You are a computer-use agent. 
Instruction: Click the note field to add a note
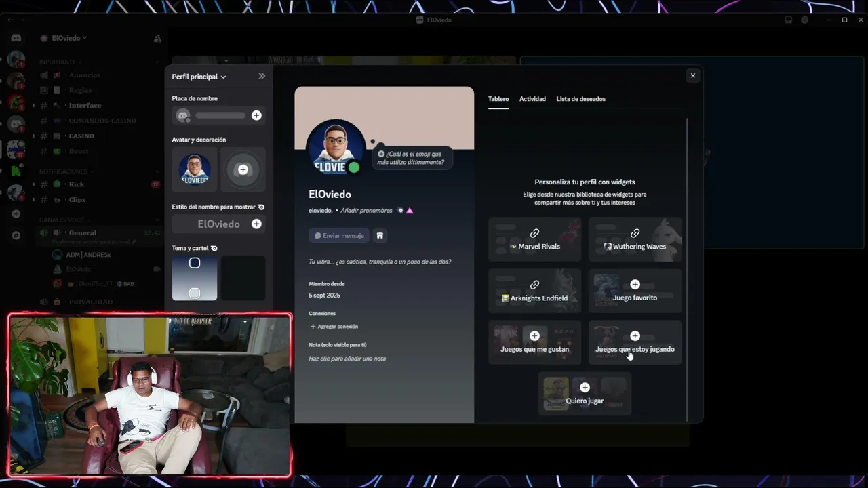coord(347,359)
